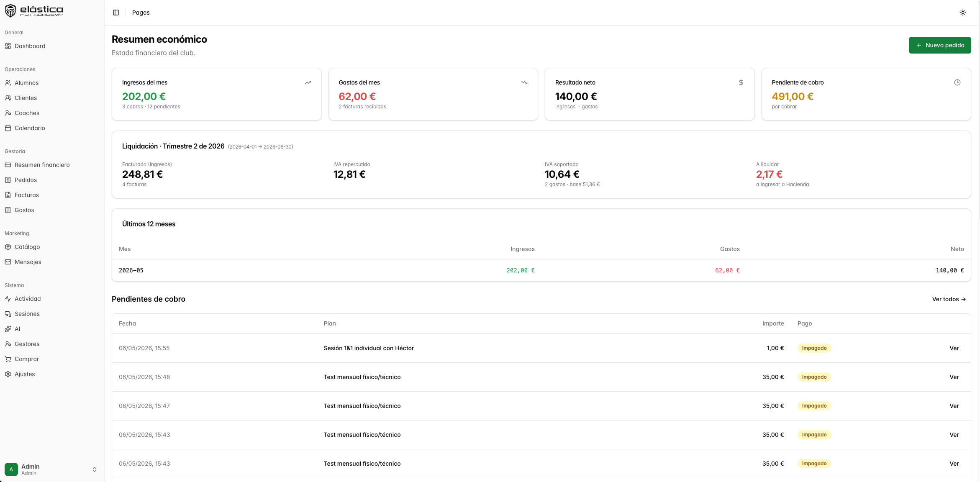Click the Ajustes gear icon
Image resolution: width=980 pixels, height=482 pixels.
8,374
